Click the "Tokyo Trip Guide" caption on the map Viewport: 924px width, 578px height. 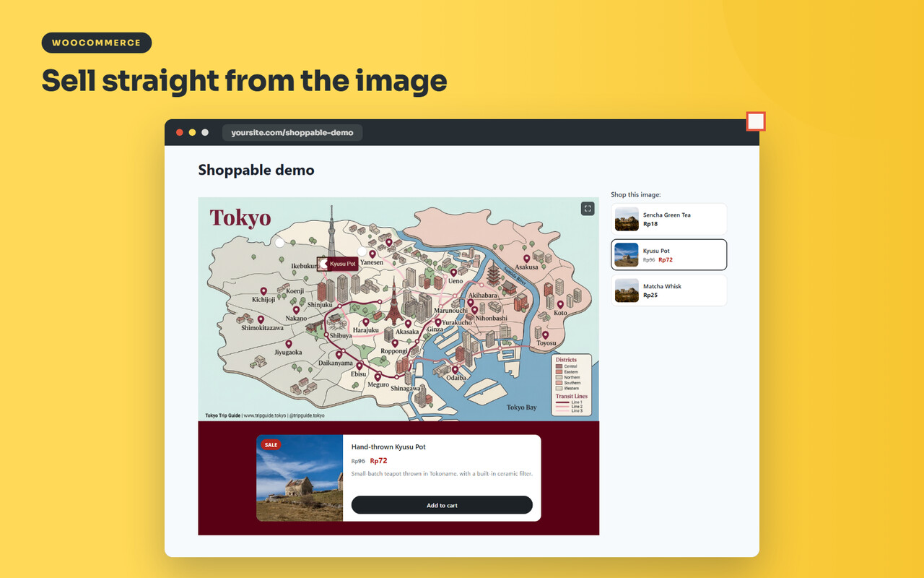click(x=223, y=415)
